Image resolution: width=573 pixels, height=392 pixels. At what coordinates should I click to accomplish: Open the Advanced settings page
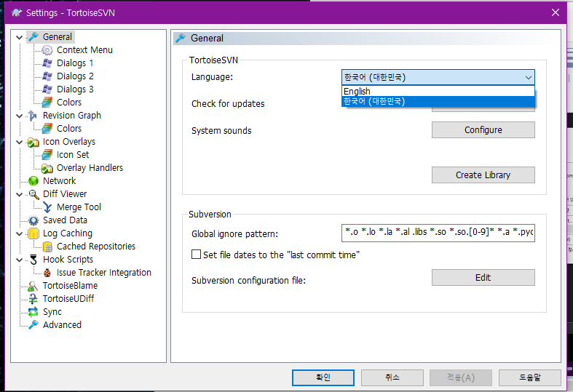tap(62, 325)
